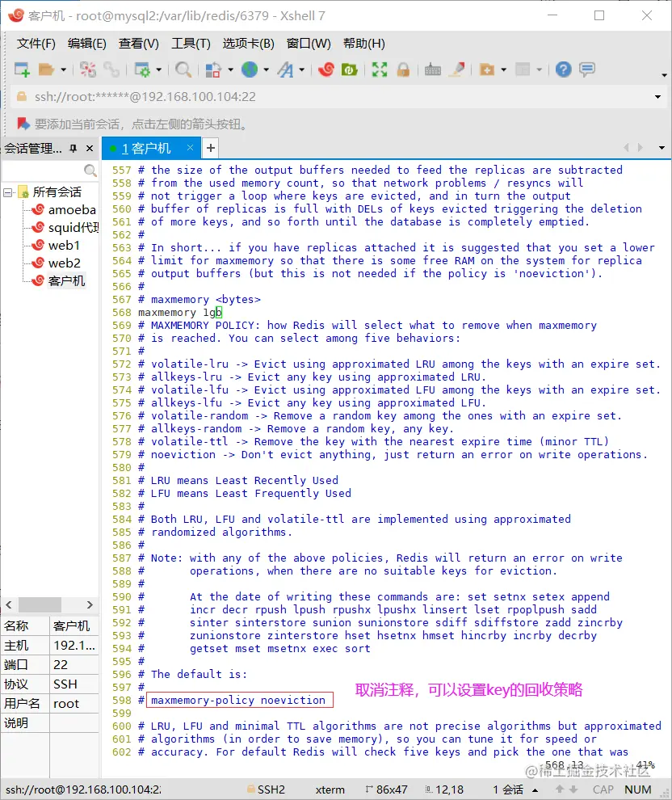Open the tab list dropdown arrow

pos(661,148)
